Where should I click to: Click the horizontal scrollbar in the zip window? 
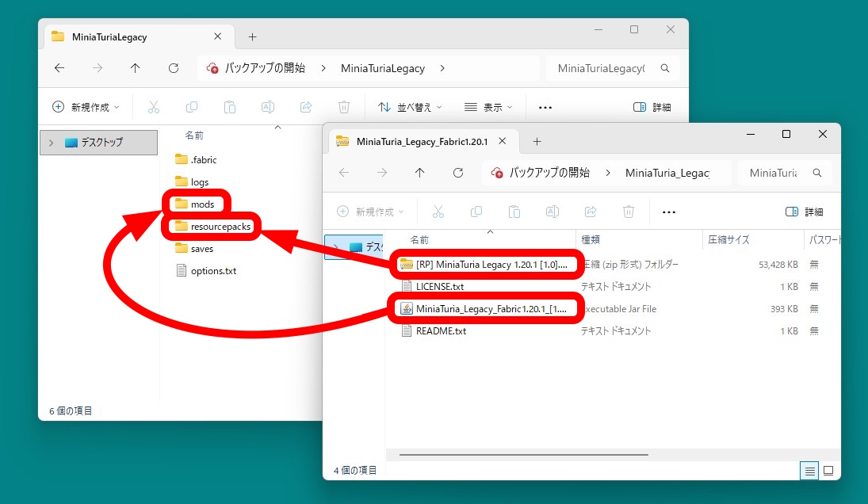click(x=524, y=455)
